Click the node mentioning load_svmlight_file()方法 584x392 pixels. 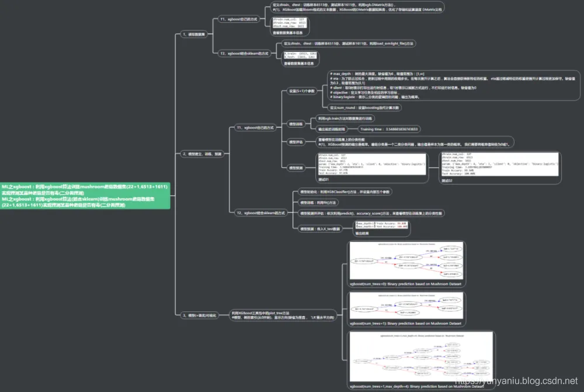348,44
